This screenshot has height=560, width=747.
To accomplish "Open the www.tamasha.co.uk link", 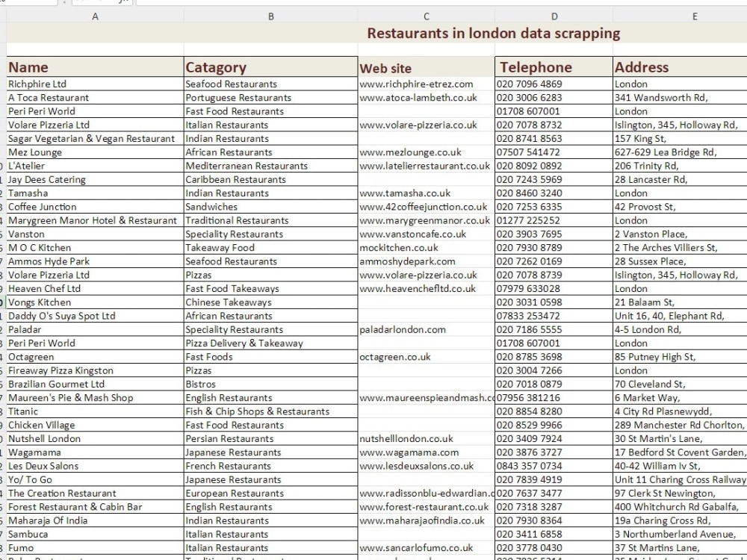I will tap(394, 193).
